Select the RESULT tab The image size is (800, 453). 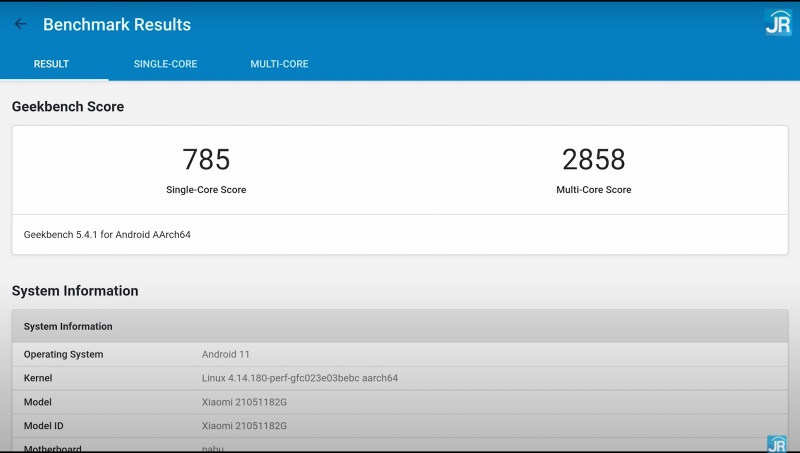coord(51,64)
